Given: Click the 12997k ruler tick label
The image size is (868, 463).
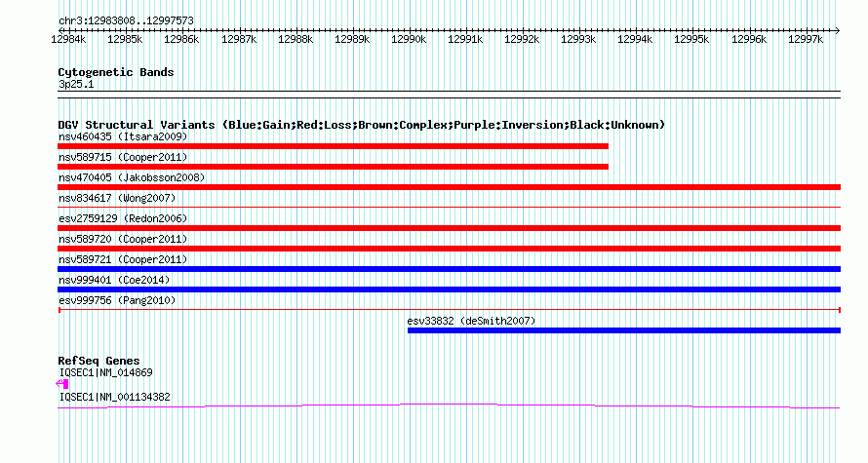Looking at the screenshot, I should point(806,39).
